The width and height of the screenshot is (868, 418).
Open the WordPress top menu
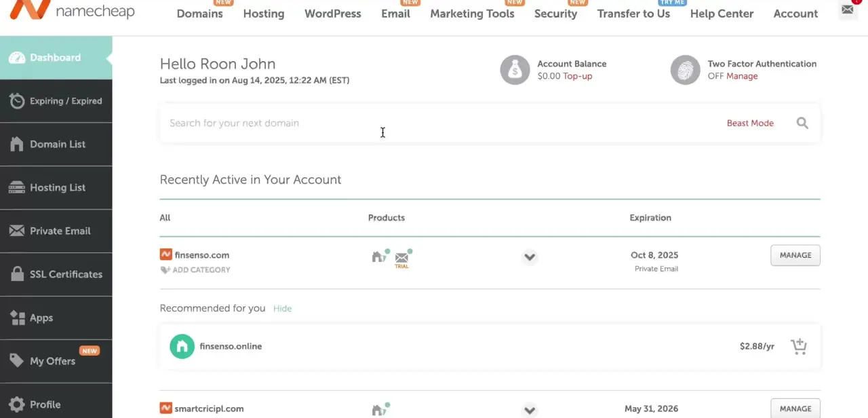[x=333, y=14]
